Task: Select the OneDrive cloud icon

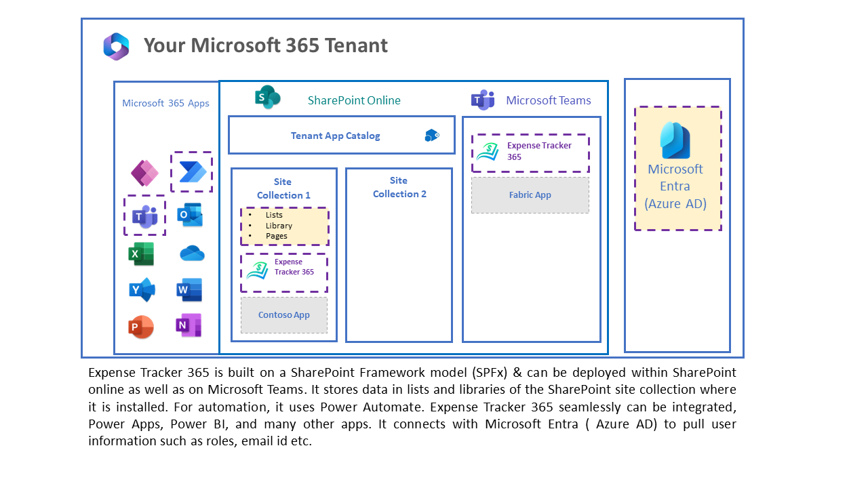Action: (x=192, y=253)
